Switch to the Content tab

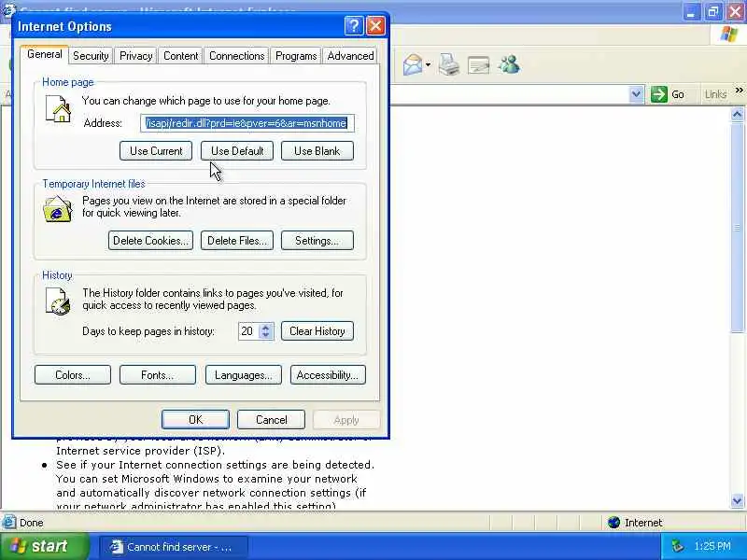tap(180, 56)
